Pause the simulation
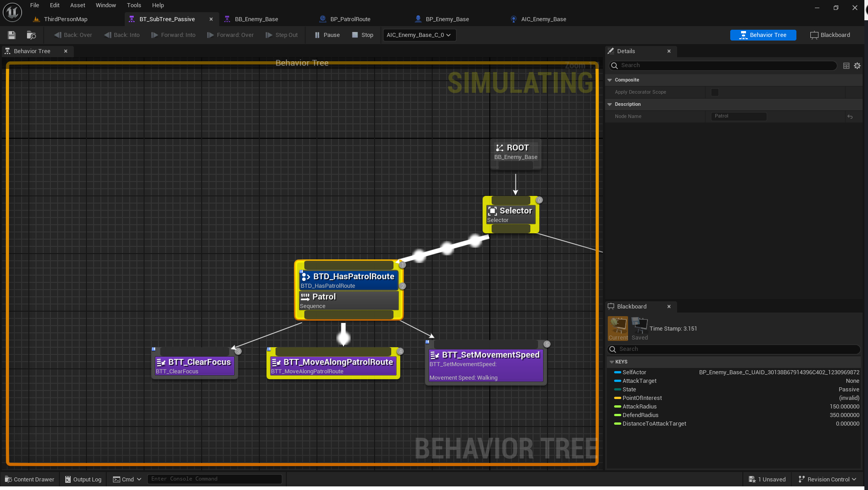This screenshot has height=490, width=868. pyautogui.click(x=327, y=35)
